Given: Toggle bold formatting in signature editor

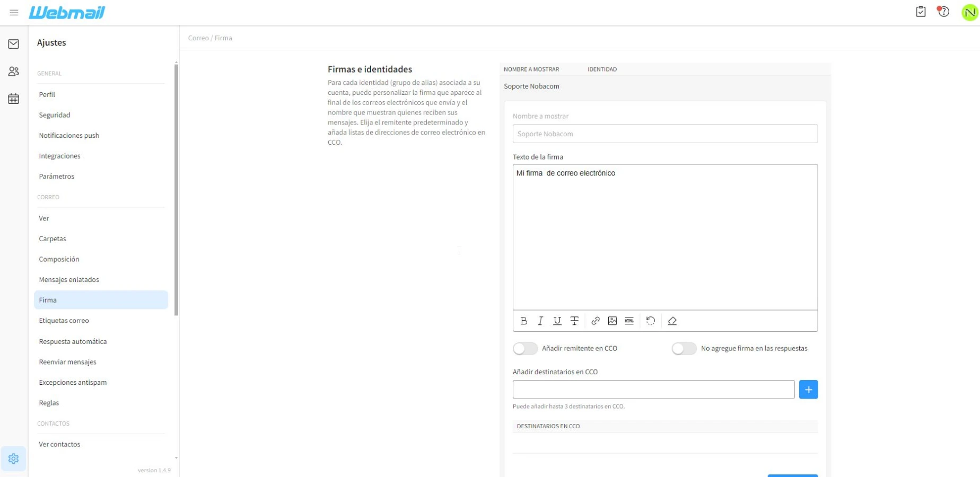Looking at the screenshot, I should click(523, 321).
